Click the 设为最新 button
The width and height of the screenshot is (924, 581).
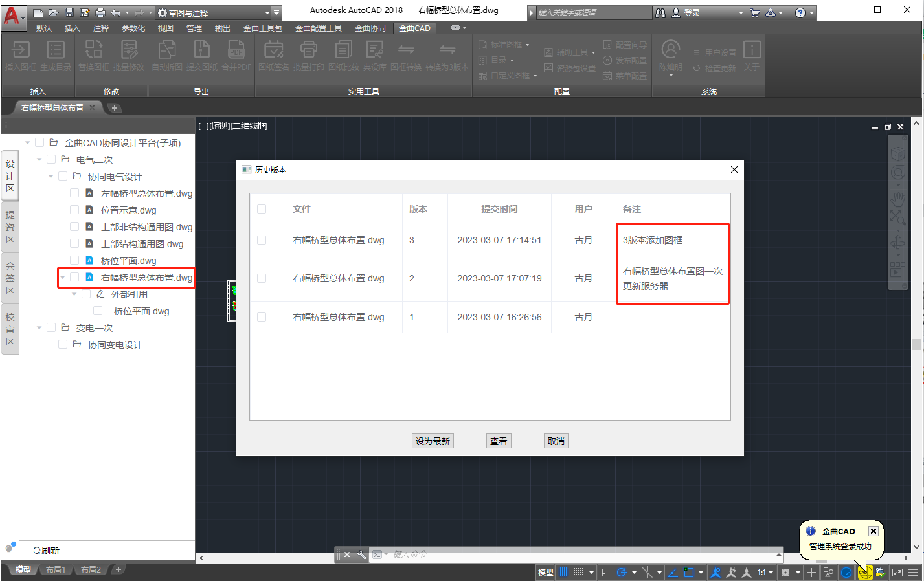point(433,441)
